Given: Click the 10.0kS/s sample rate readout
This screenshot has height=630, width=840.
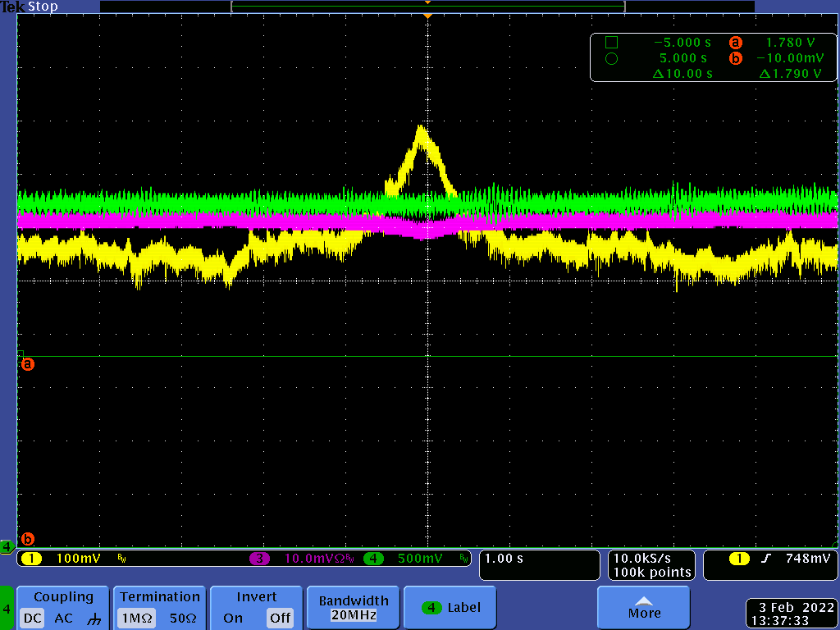Looking at the screenshot, I should point(651,565).
